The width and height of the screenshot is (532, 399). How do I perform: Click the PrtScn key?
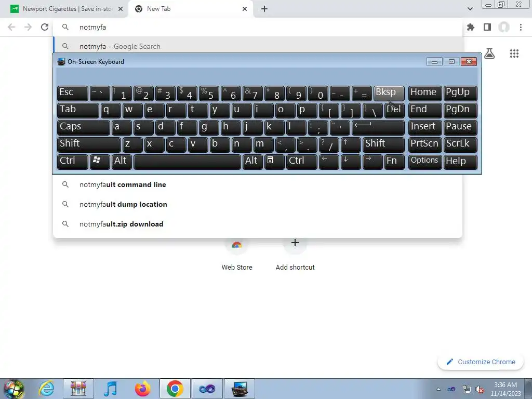pos(425,144)
